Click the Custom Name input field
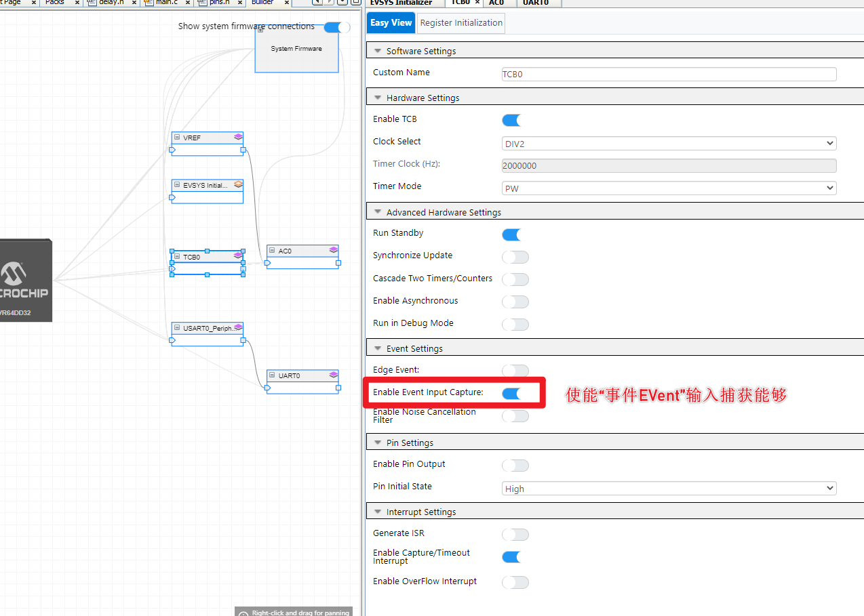This screenshot has height=616, width=864. click(x=669, y=74)
